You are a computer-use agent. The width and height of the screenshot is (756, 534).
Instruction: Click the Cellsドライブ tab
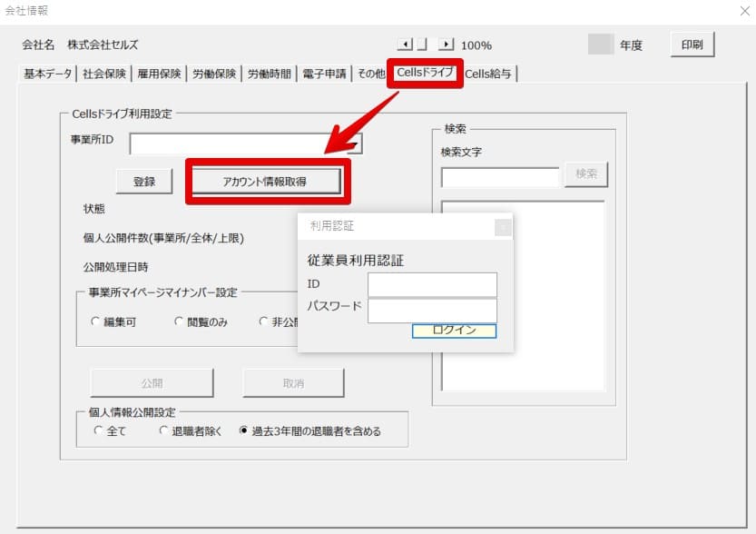tap(425, 73)
